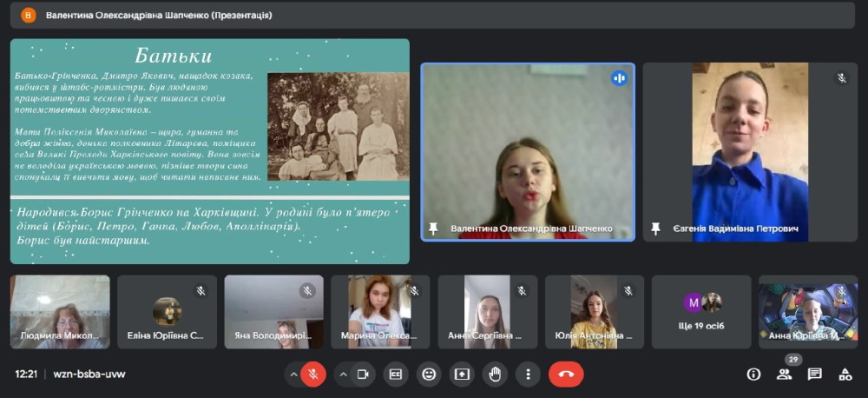Open the three-dot more options menu
Viewport: 868px width, 398px height.
pos(528,374)
